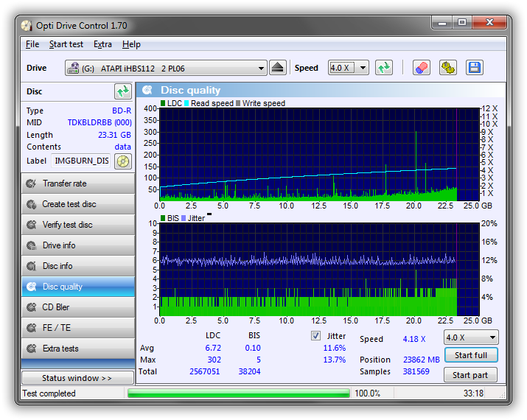
Task: Select the CD Bler label
Action: coord(55,307)
